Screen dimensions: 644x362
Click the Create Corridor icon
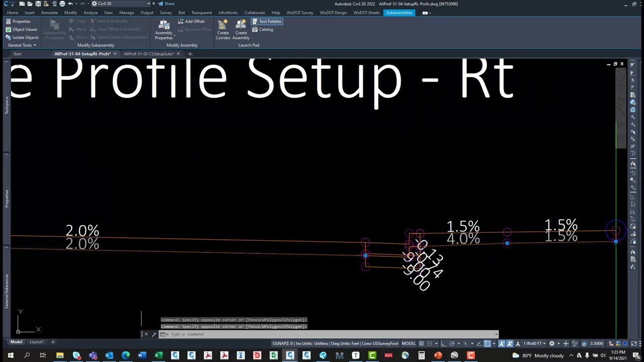[223, 29]
